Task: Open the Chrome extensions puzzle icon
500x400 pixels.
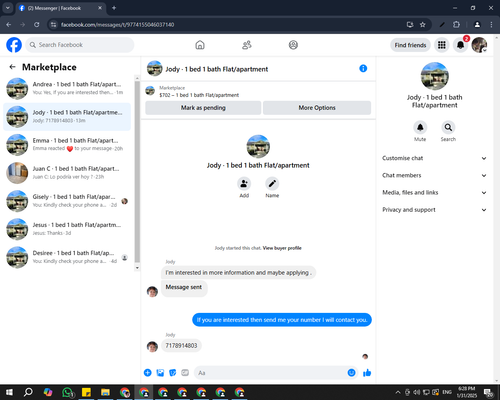Action: [456, 25]
